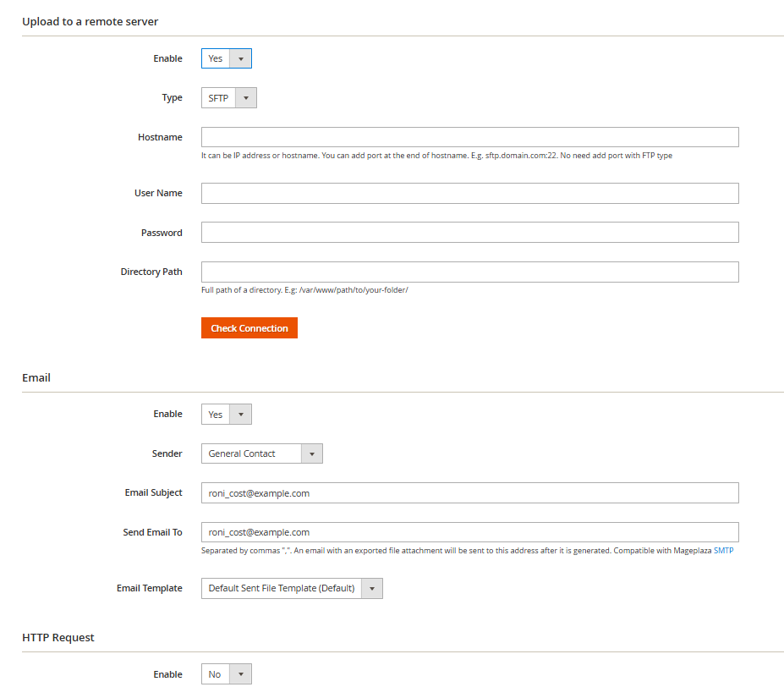
Task: Click the Email Subject input field
Action: point(469,493)
